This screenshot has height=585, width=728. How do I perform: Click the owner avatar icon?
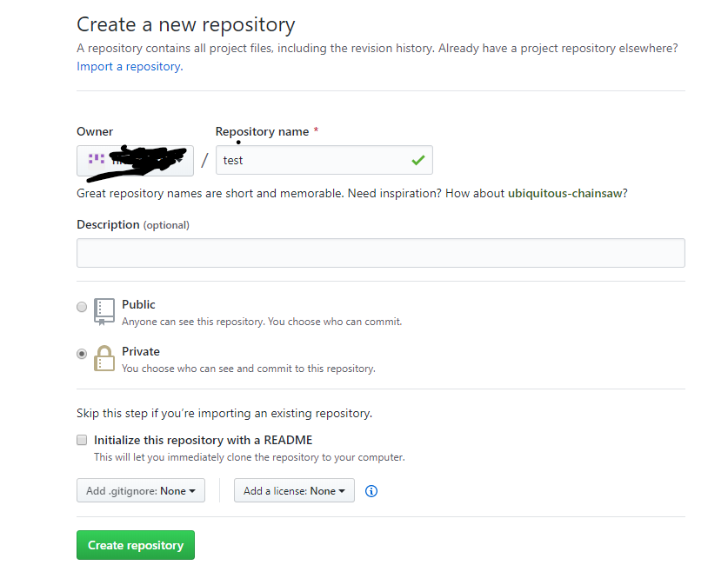click(97, 160)
